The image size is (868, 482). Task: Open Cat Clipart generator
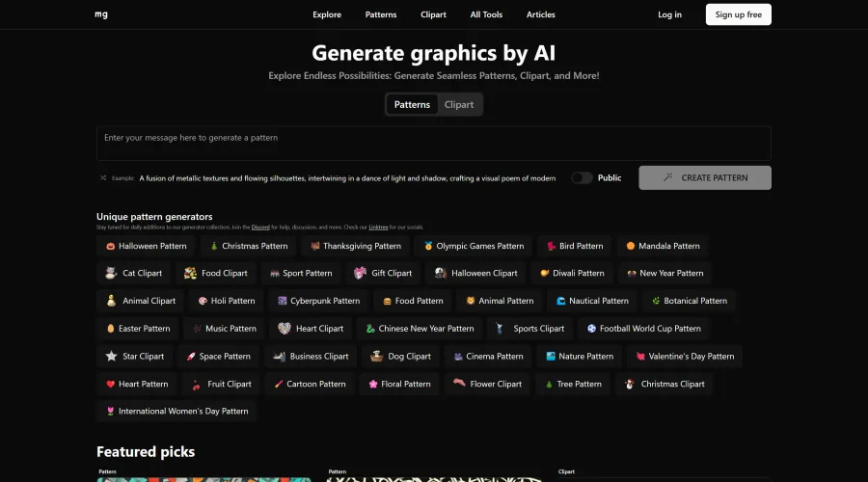[133, 273]
